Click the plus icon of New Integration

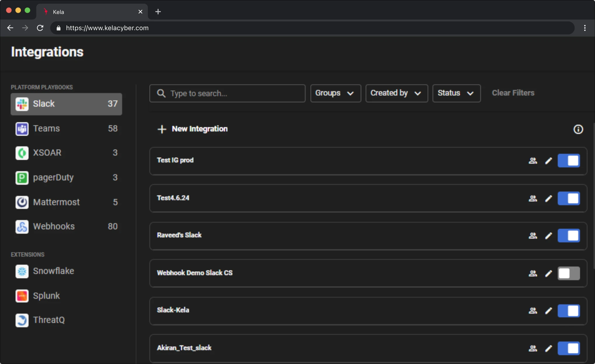pos(162,129)
